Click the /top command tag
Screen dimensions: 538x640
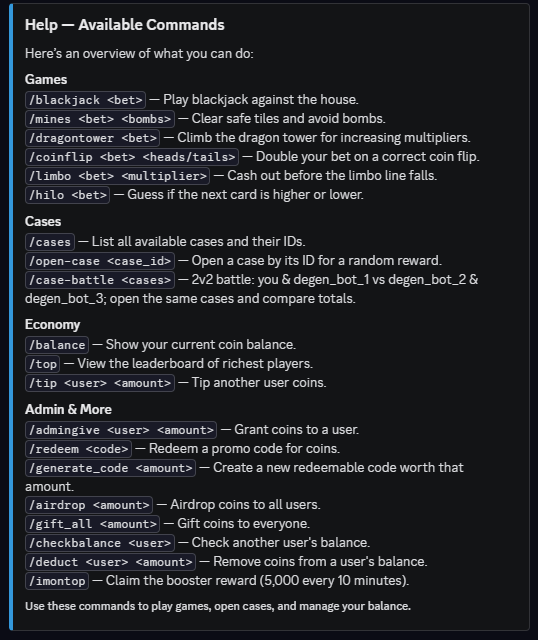pos(42,364)
